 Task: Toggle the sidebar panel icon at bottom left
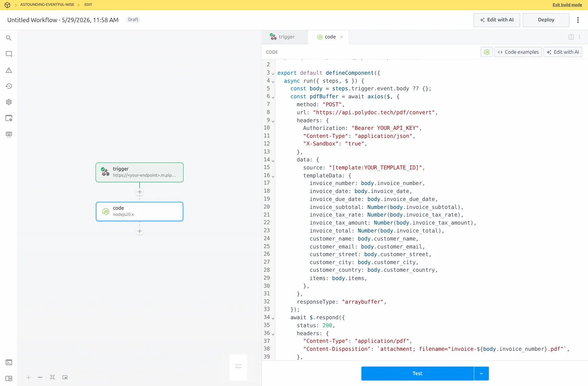point(9,378)
